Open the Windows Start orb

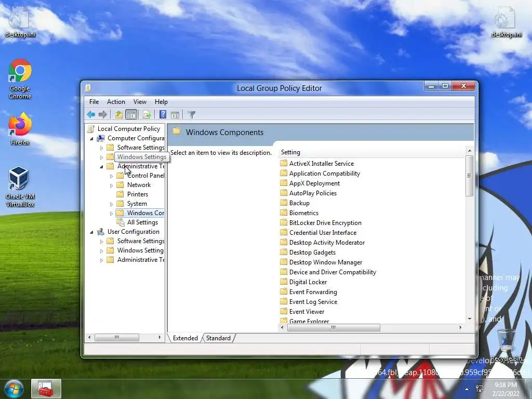pyautogui.click(x=14, y=389)
